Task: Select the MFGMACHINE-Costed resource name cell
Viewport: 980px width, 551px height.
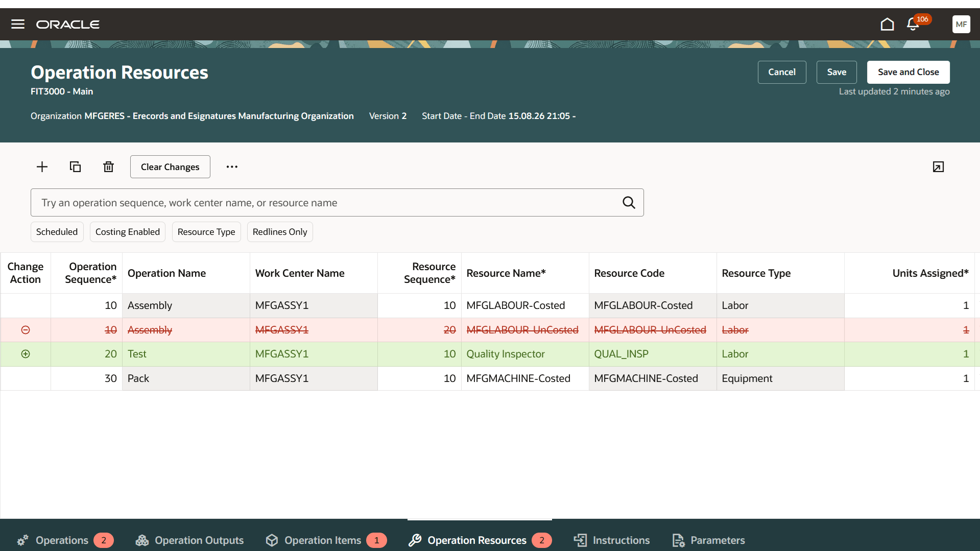Action: coord(524,378)
